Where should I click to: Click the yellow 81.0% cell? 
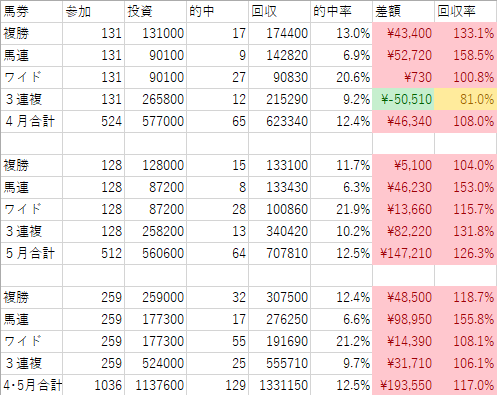click(x=466, y=99)
